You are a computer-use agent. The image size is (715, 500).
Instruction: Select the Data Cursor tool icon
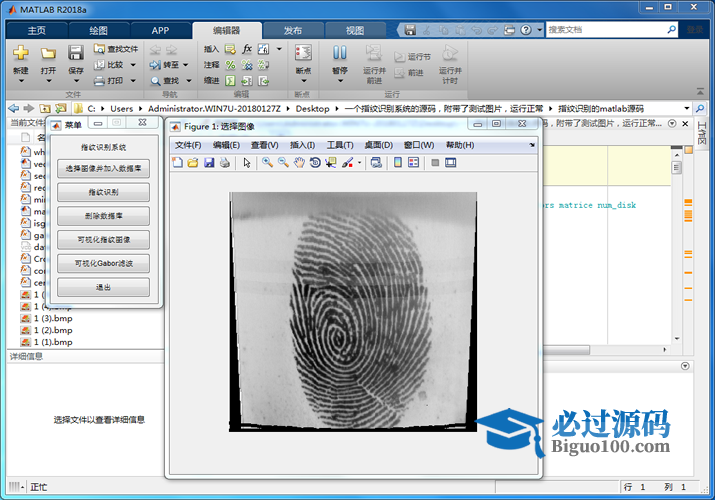click(x=331, y=163)
